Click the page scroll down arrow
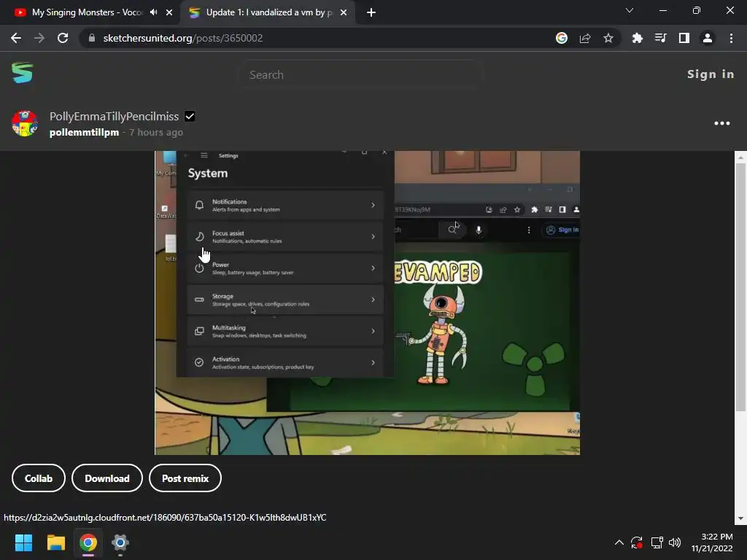This screenshot has height=560, width=747. (740, 518)
